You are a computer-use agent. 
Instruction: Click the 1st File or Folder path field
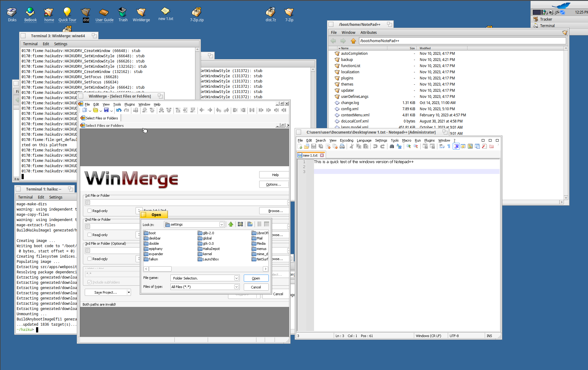tap(186, 202)
